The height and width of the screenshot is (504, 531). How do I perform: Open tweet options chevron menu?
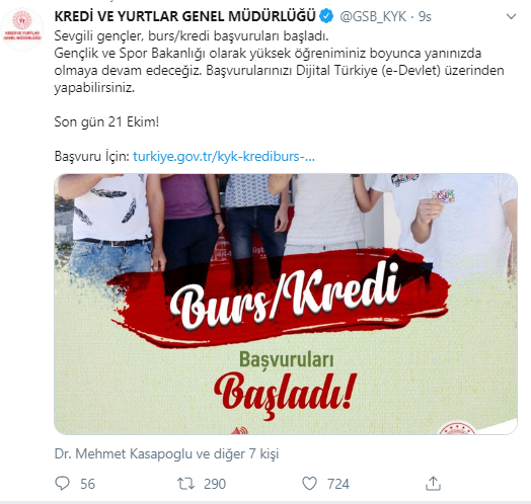[511, 16]
